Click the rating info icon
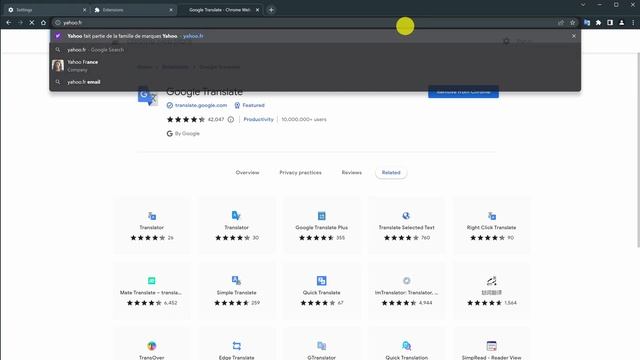This screenshot has height=360, width=640. [231, 120]
